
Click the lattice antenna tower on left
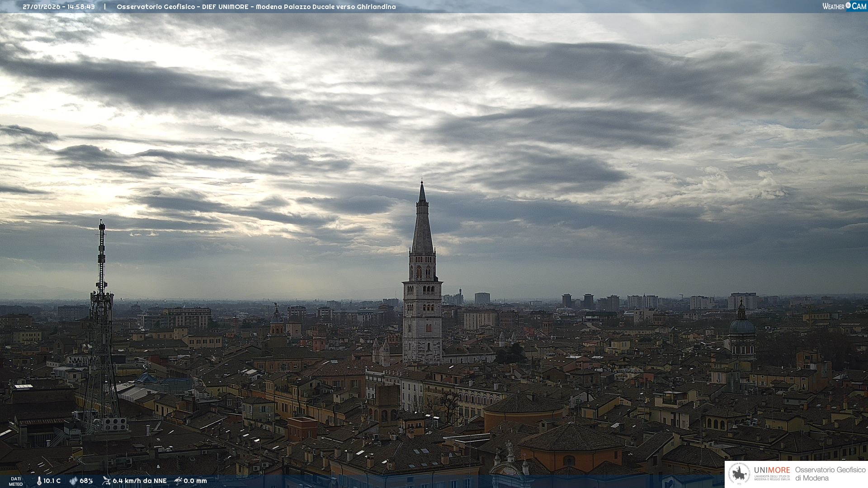pos(101,316)
